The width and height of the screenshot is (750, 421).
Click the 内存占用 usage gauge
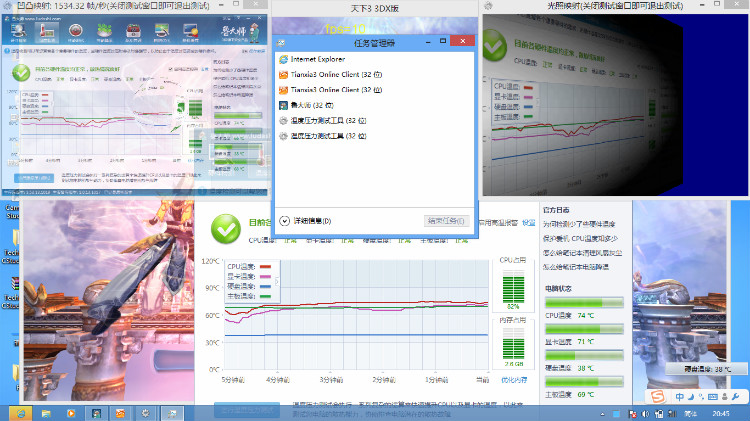tap(513, 343)
